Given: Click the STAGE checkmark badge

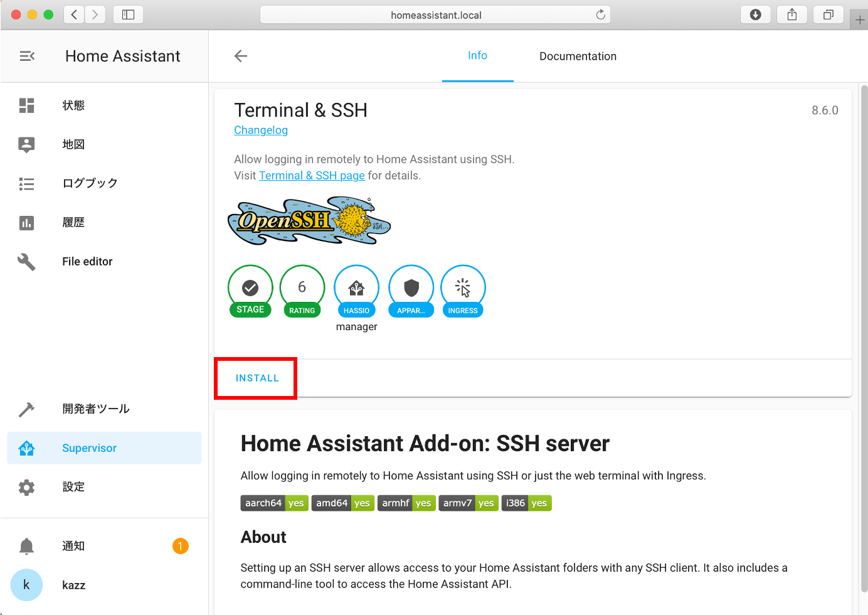Looking at the screenshot, I should pos(250,291).
